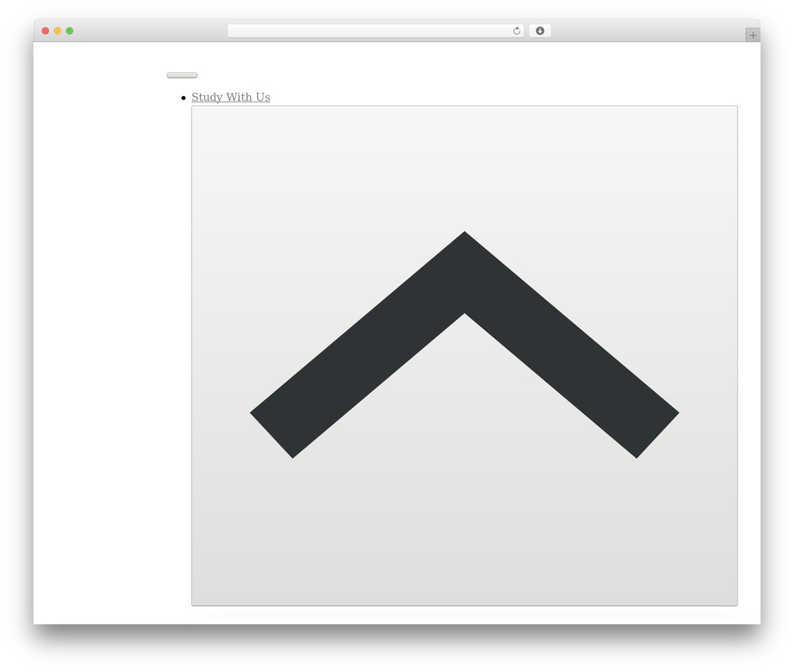The image size is (794, 672).
Task: Collapse the Study With Us submenu
Action: 465,356
